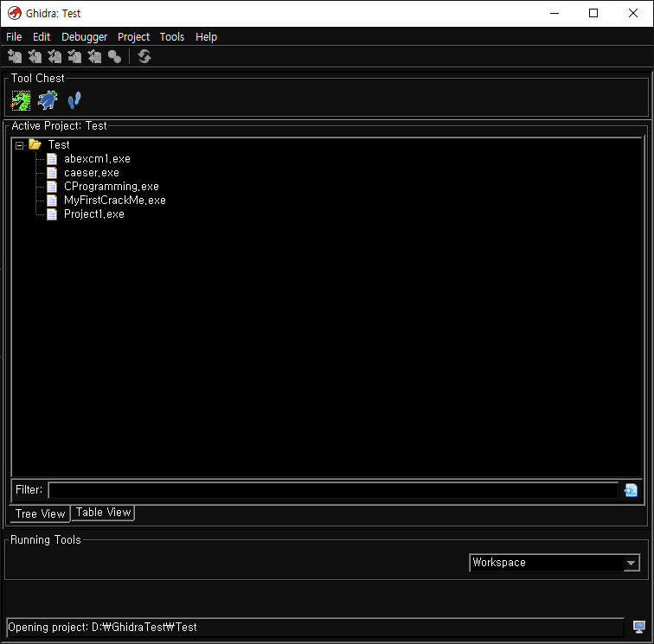Screen dimensions: 654x644
Task: Click the monitor icon in status bar
Action: (639, 627)
